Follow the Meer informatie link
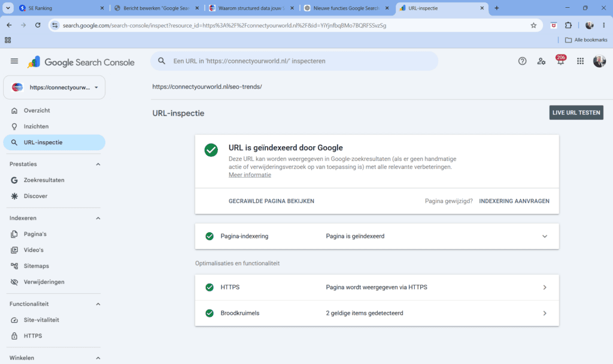 250,175
